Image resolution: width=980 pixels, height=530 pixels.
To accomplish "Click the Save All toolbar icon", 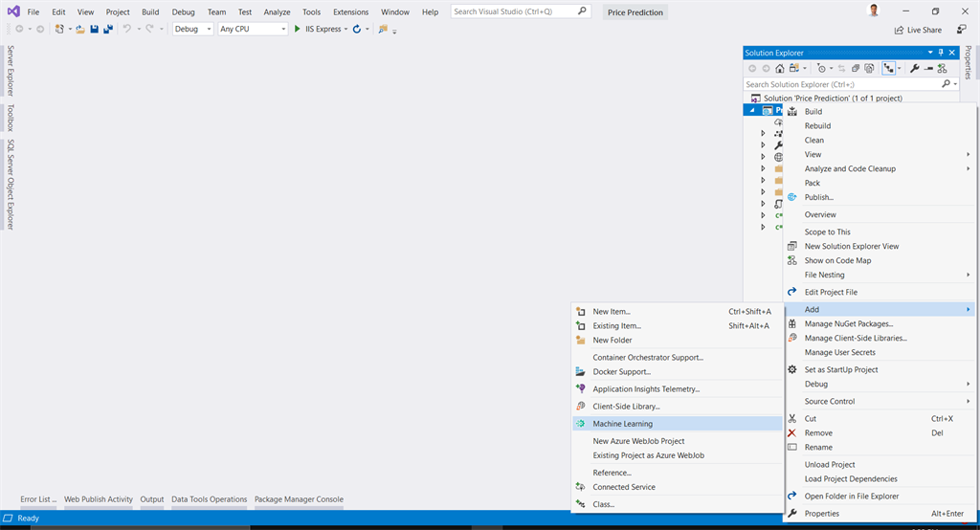I will coord(108,29).
